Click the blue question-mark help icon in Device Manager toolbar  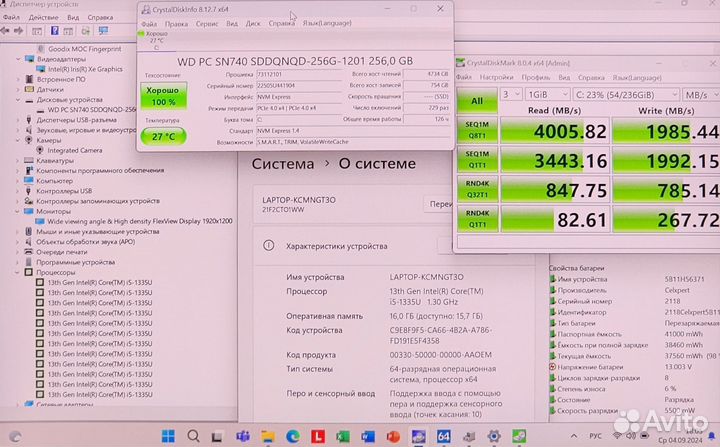55,31
